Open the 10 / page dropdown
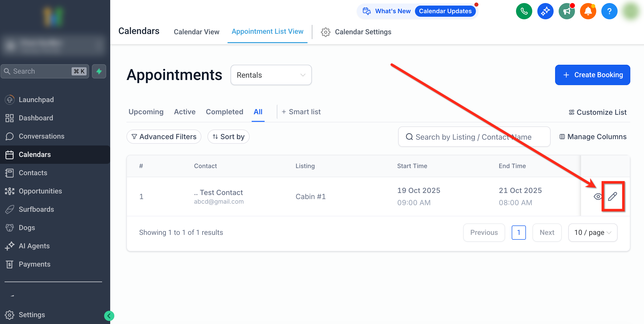The height and width of the screenshot is (324, 644). click(x=592, y=232)
